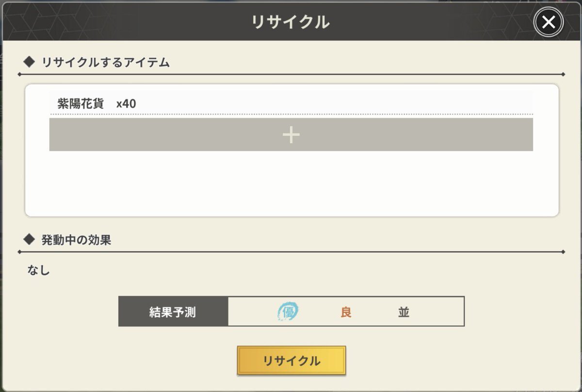Select the blue 優 stamp icon

coord(288,311)
